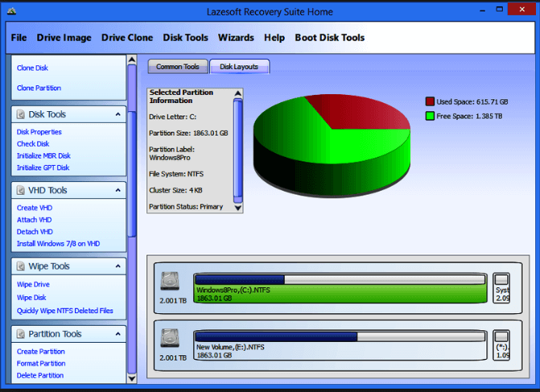Select the first hard disk drive icon
Screen dimensions: 540x392
pyautogui.click(x=170, y=282)
